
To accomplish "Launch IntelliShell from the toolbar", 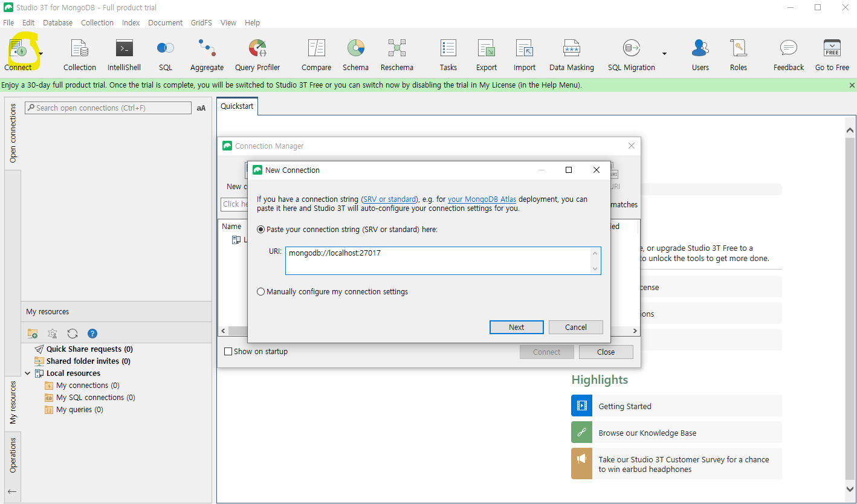I will [124, 55].
